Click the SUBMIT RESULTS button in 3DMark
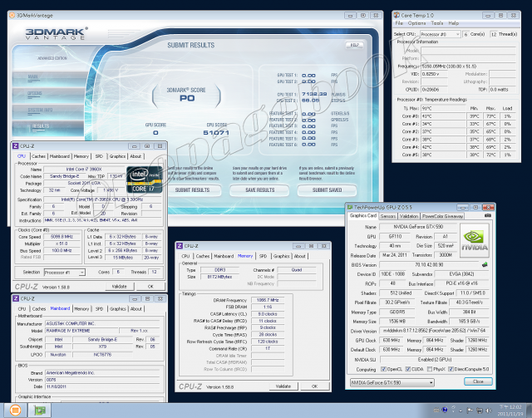This screenshot has height=418, width=532. pyautogui.click(x=192, y=190)
